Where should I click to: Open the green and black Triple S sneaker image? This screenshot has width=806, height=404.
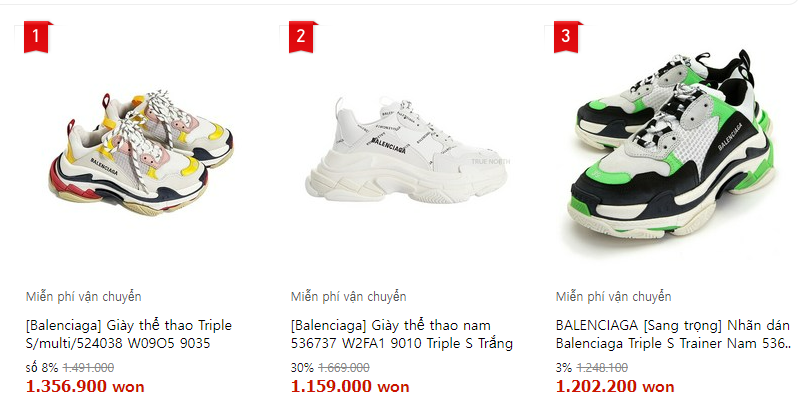pyautogui.click(x=672, y=146)
